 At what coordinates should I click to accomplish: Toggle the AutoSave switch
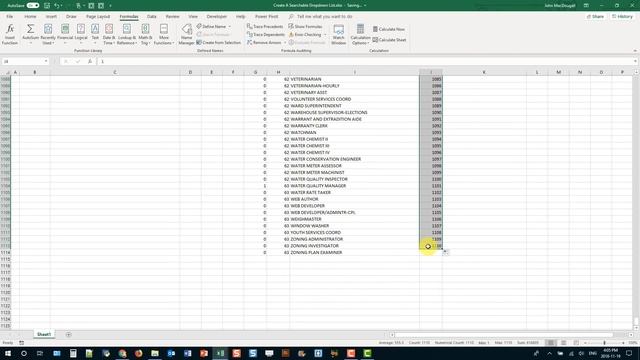(33, 5)
